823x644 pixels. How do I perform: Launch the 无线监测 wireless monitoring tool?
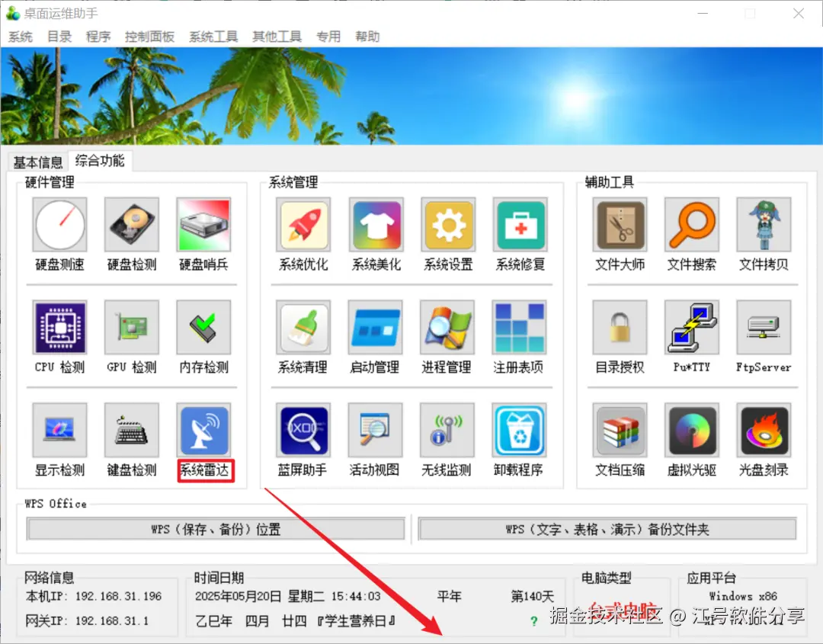point(447,429)
